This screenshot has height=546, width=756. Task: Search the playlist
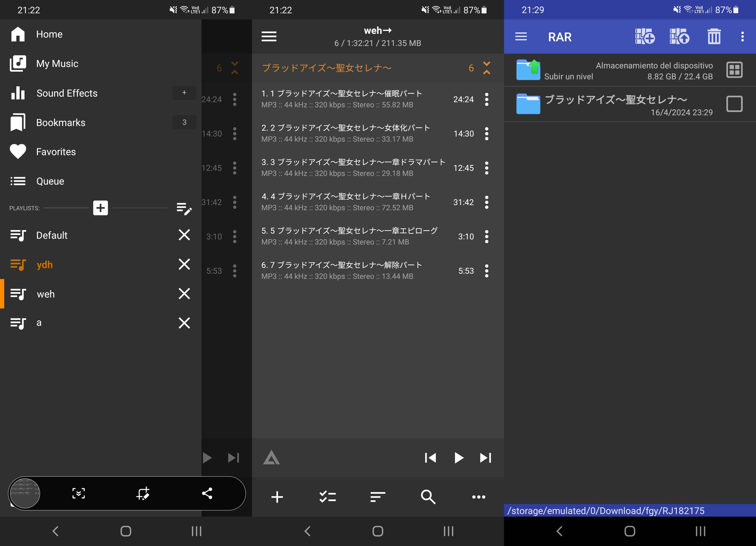428,497
